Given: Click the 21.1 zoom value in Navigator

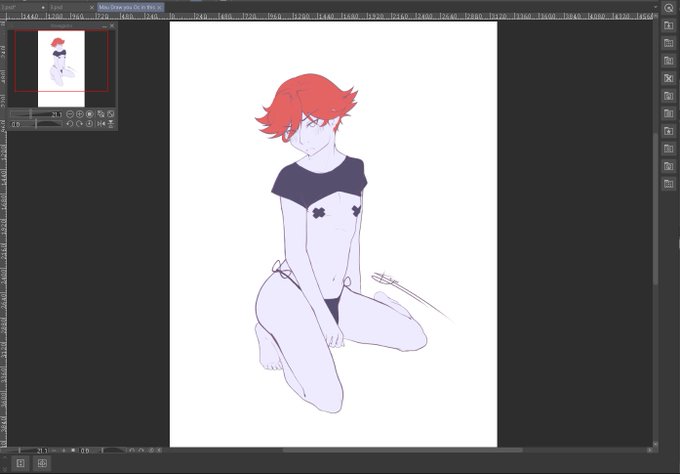Looking at the screenshot, I should (x=57, y=114).
